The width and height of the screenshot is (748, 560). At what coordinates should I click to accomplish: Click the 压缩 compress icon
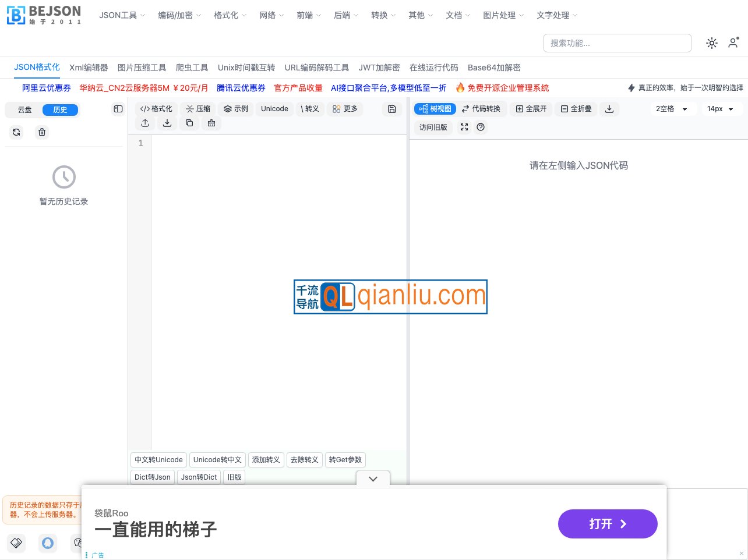[x=197, y=109]
